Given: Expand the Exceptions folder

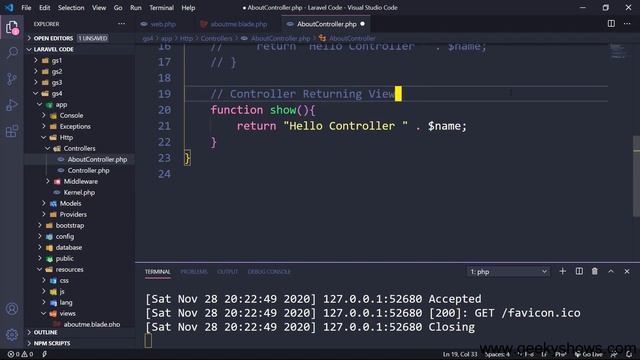Looking at the screenshot, I should point(80,127).
